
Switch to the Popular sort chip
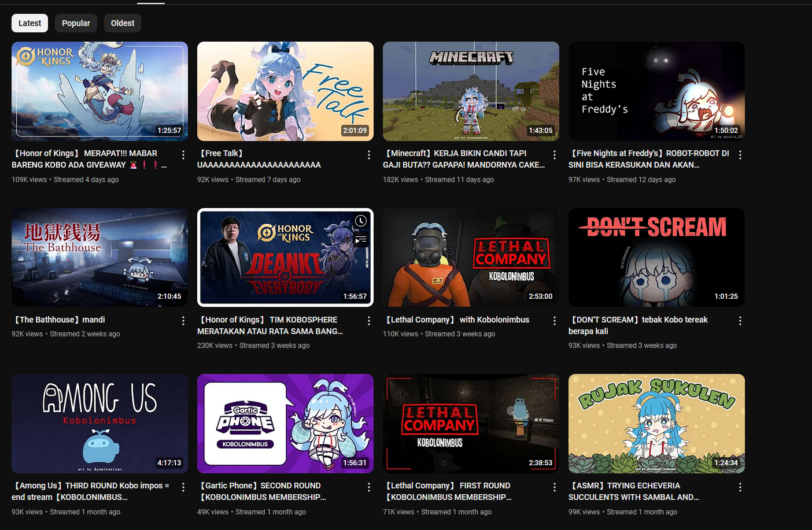click(76, 23)
